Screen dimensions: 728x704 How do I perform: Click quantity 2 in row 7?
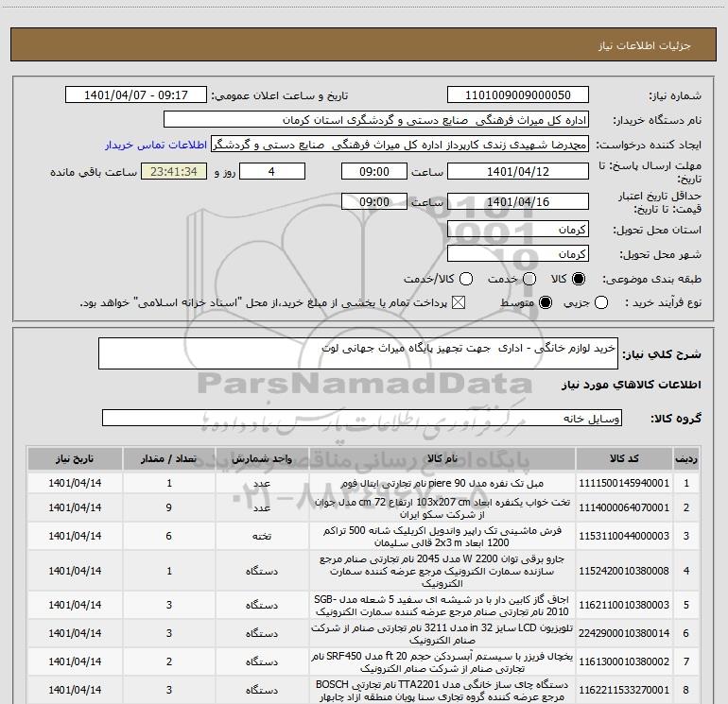point(169,661)
